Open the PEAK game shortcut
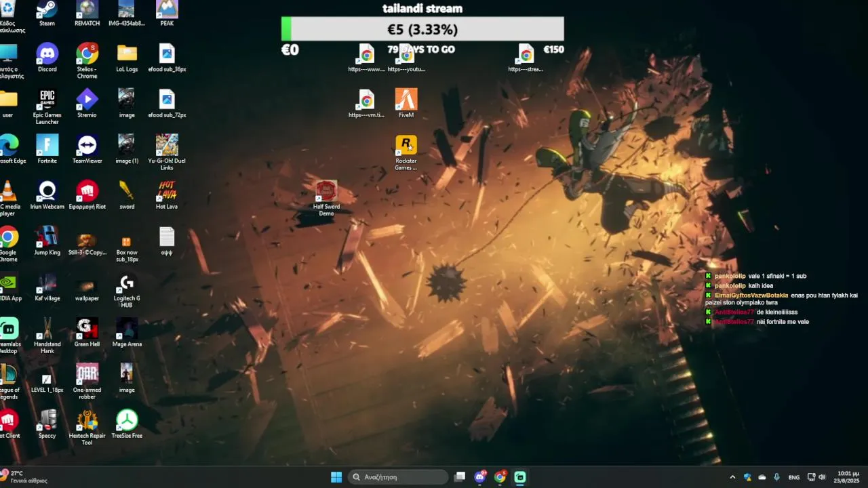This screenshot has height=488, width=868. 167,14
